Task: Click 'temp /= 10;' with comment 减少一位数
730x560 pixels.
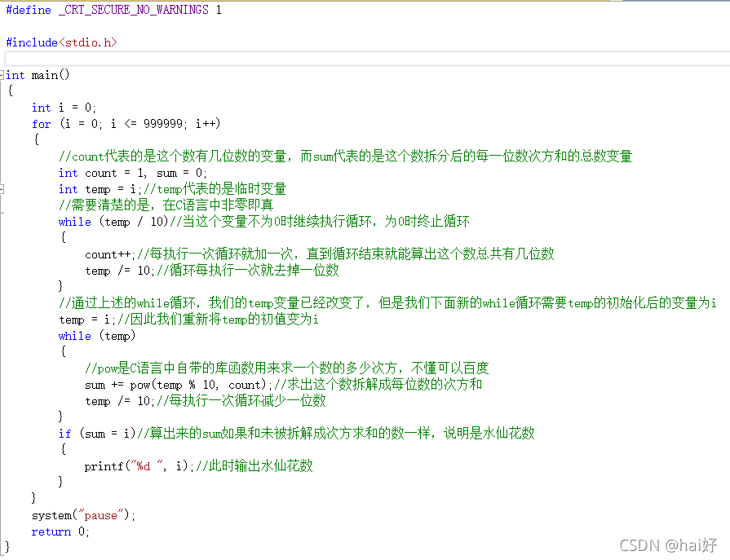Action: [x=206, y=400]
